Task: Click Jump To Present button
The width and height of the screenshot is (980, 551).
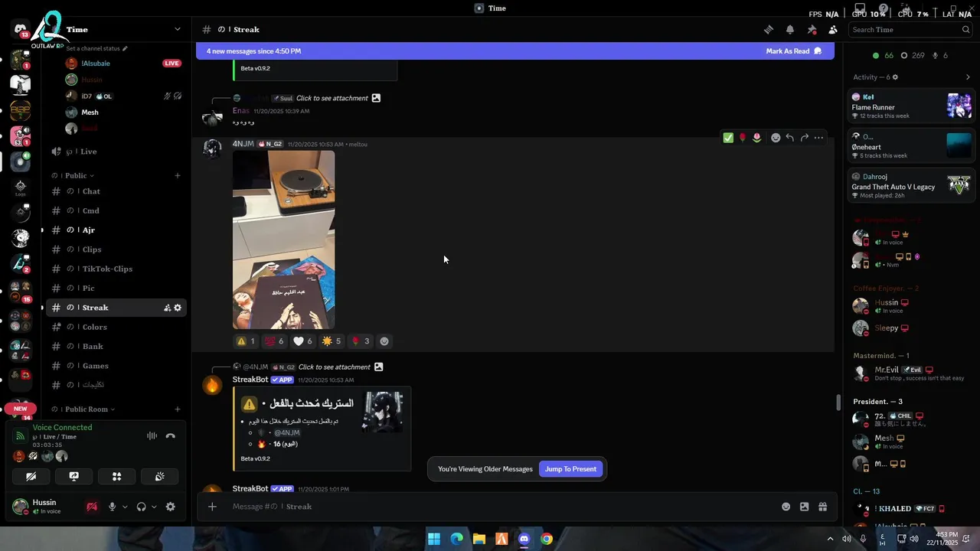Action: tap(570, 469)
